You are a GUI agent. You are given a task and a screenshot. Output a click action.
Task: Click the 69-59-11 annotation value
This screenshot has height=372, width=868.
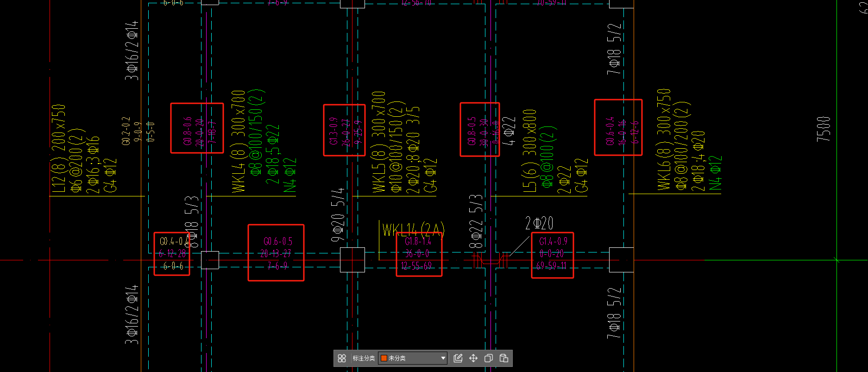pyautogui.click(x=552, y=266)
